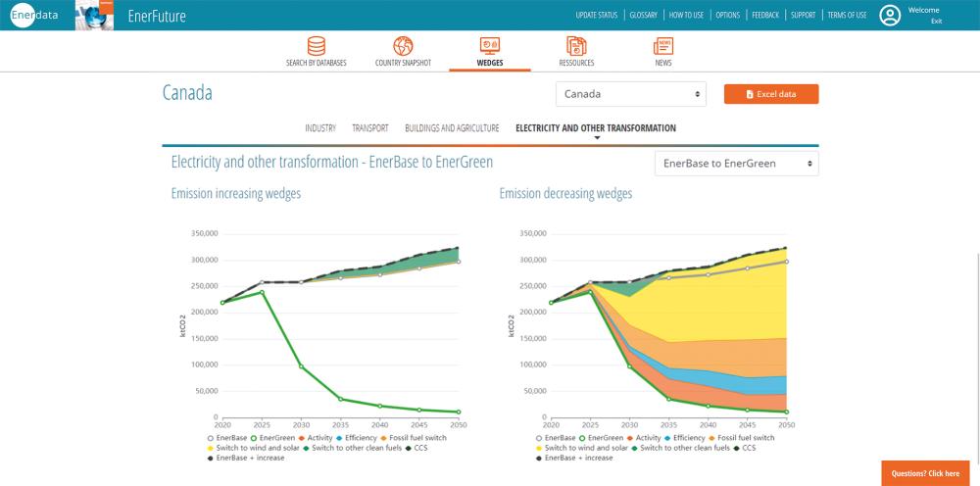Click EnerGreen 2050 data point, left chart
The width and height of the screenshot is (980, 486).
coord(459,412)
